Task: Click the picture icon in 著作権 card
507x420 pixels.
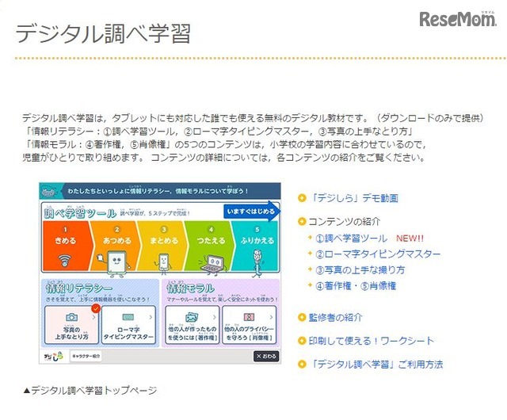Action: tap(192, 317)
